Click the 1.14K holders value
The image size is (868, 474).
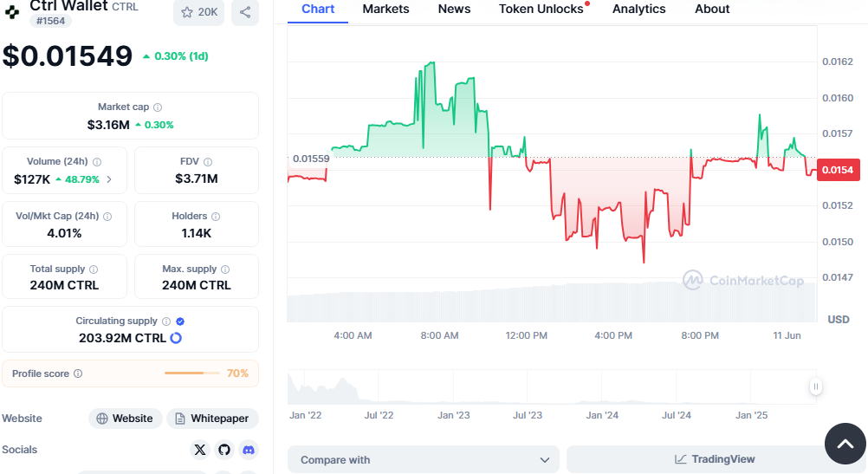pos(197,234)
